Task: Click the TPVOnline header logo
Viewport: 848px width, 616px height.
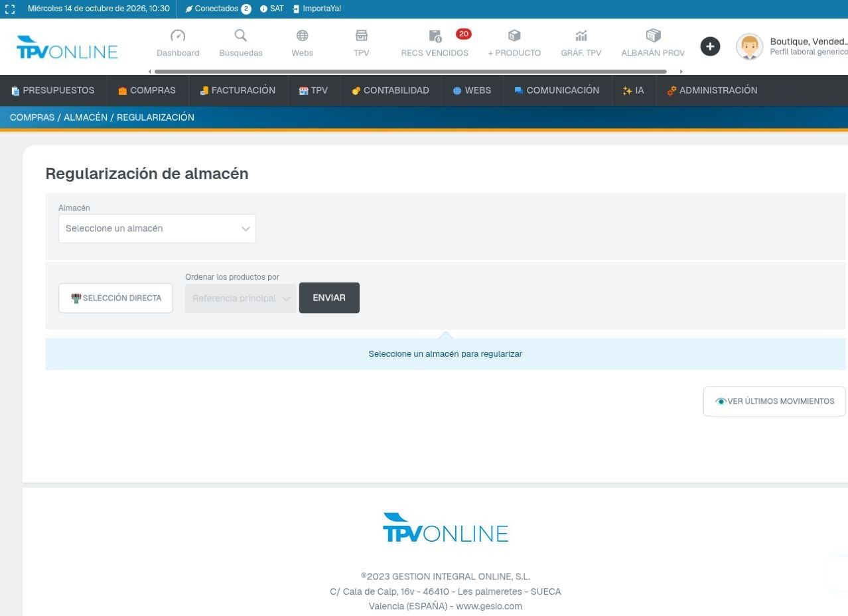Action: 67,48
